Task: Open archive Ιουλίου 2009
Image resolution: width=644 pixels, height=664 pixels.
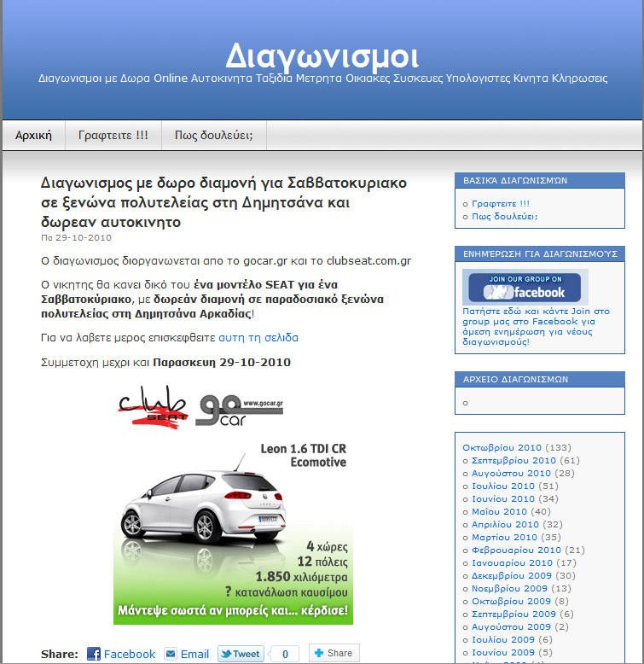Action: [x=503, y=639]
